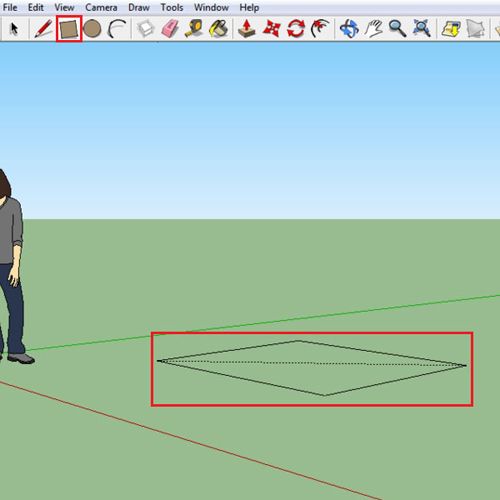Activate the Orbit tool
The width and height of the screenshot is (500, 500).
pyautogui.click(x=349, y=29)
